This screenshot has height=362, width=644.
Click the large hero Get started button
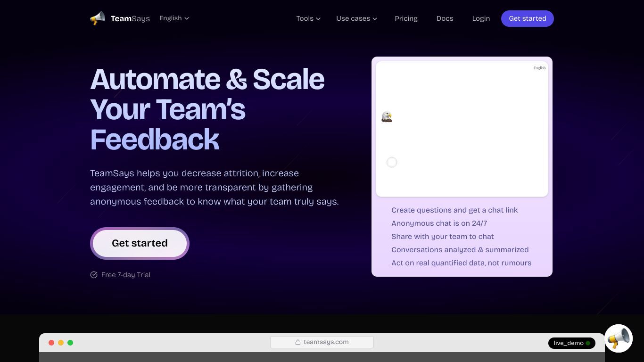click(x=140, y=243)
